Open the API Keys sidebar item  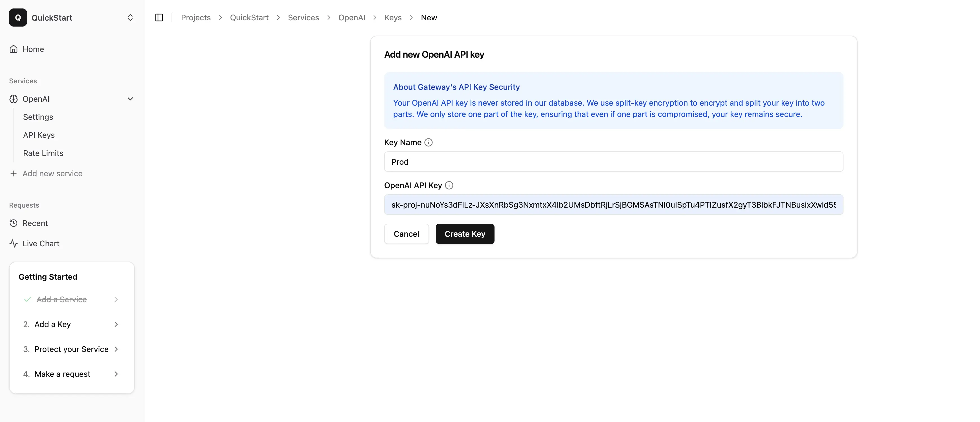point(39,135)
